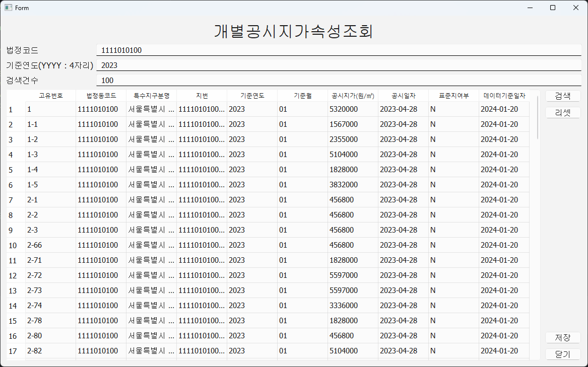Click the 데이터기준일자 column header
588x367 pixels.
click(x=504, y=96)
